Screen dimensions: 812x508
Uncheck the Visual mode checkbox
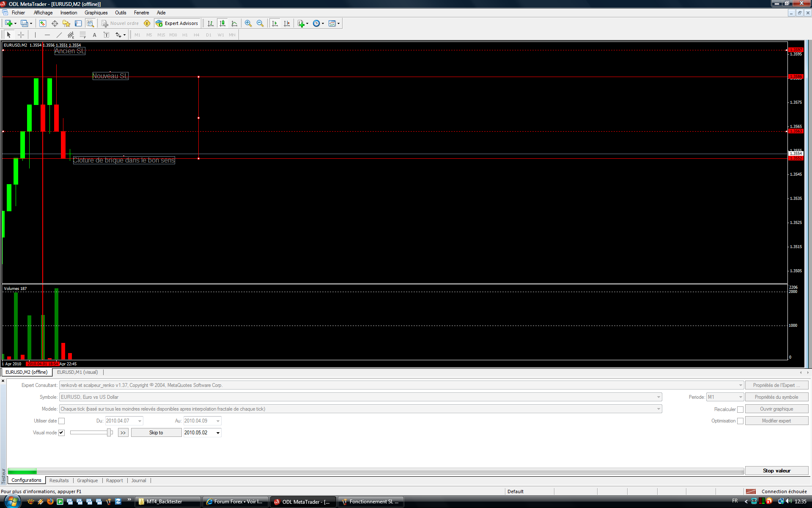pyautogui.click(x=62, y=433)
